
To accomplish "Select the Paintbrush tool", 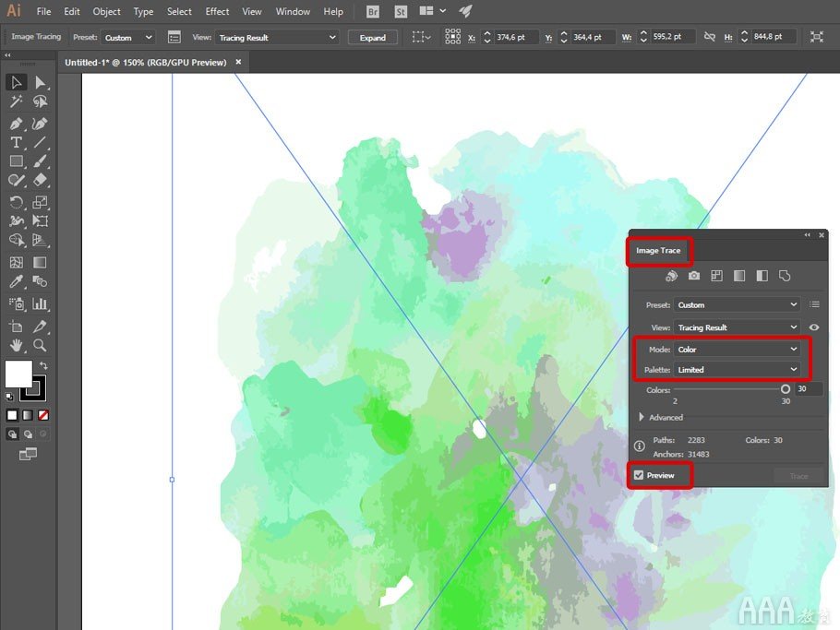I will tap(41, 161).
